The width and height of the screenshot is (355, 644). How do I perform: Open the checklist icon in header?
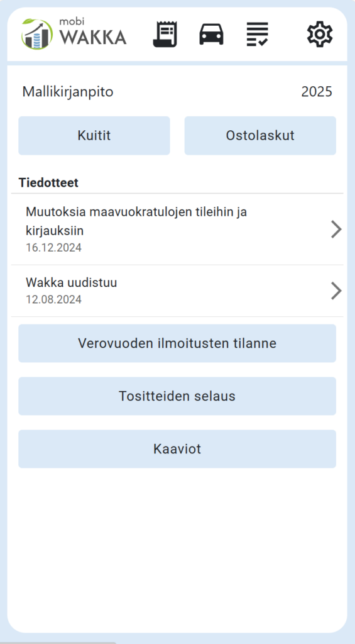258,34
